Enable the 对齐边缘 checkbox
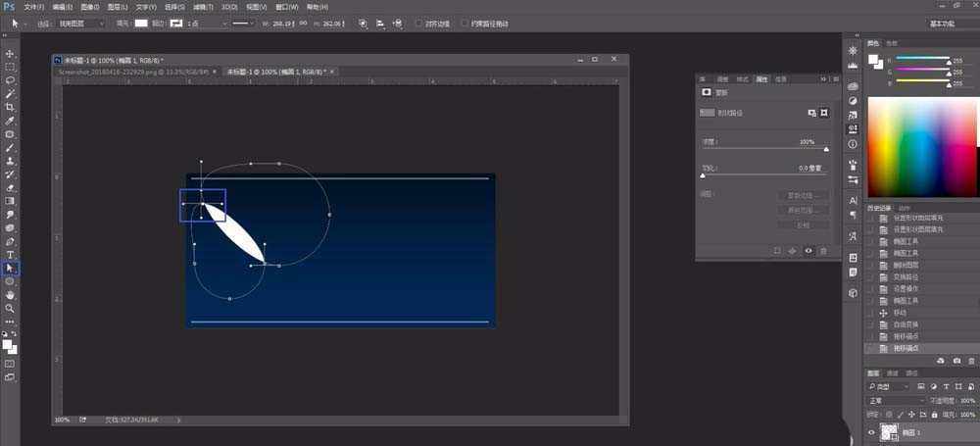The height and width of the screenshot is (446, 980). click(418, 23)
